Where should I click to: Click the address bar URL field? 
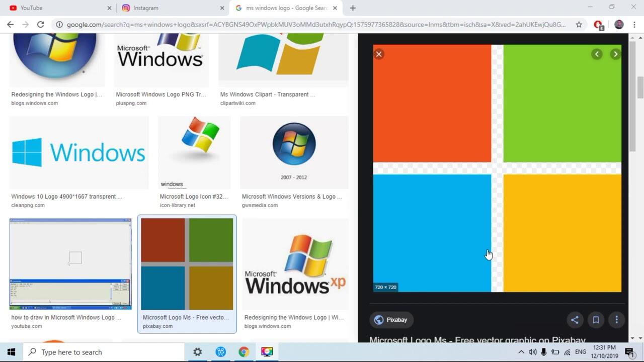[x=316, y=25]
